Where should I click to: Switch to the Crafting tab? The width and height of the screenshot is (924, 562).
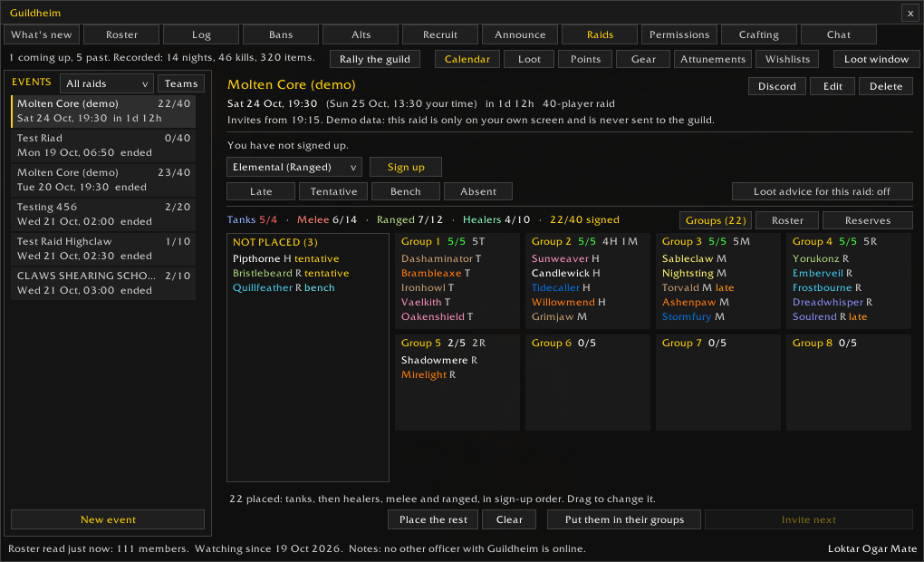tap(759, 34)
